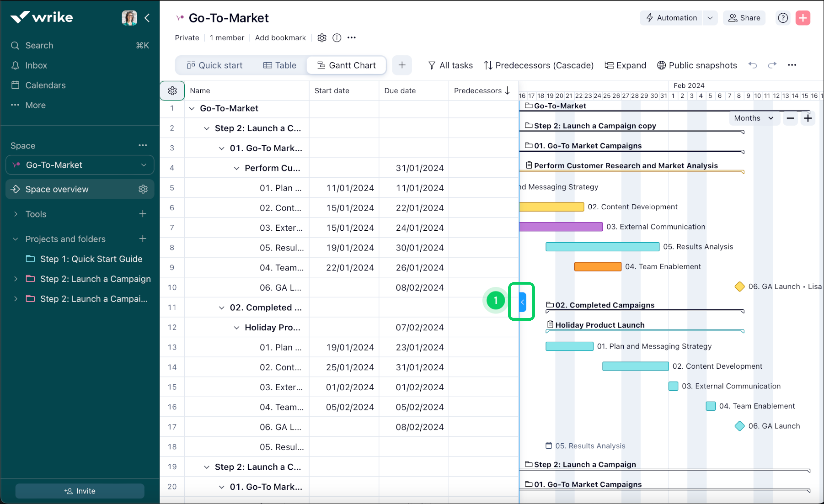Open Public snapshots
Image resolution: width=824 pixels, height=504 pixels.
pyautogui.click(x=697, y=65)
